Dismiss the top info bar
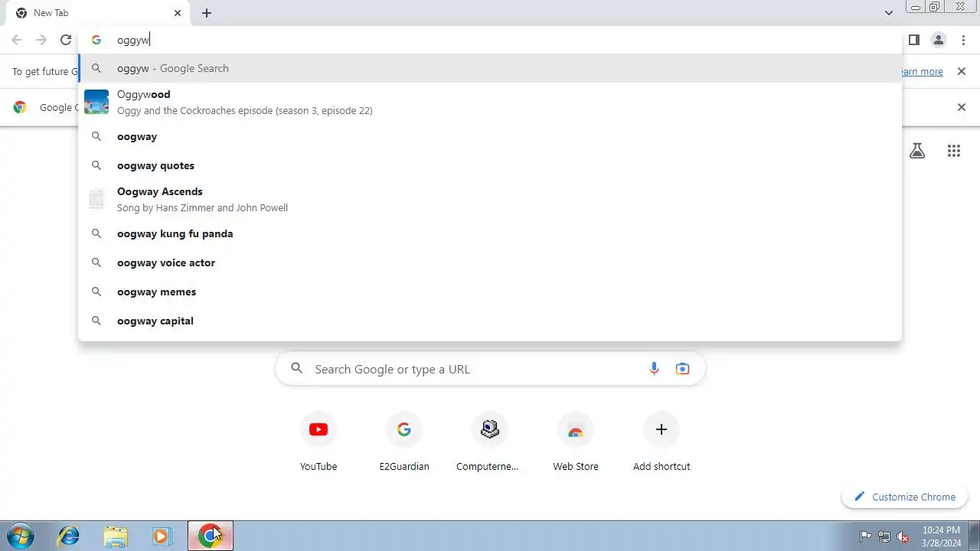 pos(962,71)
